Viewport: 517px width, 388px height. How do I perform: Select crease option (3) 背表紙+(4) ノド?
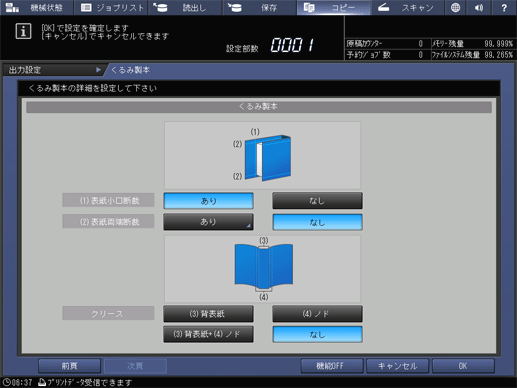(208, 334)
